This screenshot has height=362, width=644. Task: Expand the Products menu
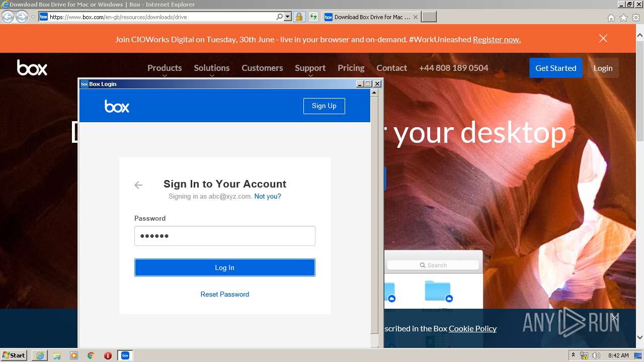165,68
